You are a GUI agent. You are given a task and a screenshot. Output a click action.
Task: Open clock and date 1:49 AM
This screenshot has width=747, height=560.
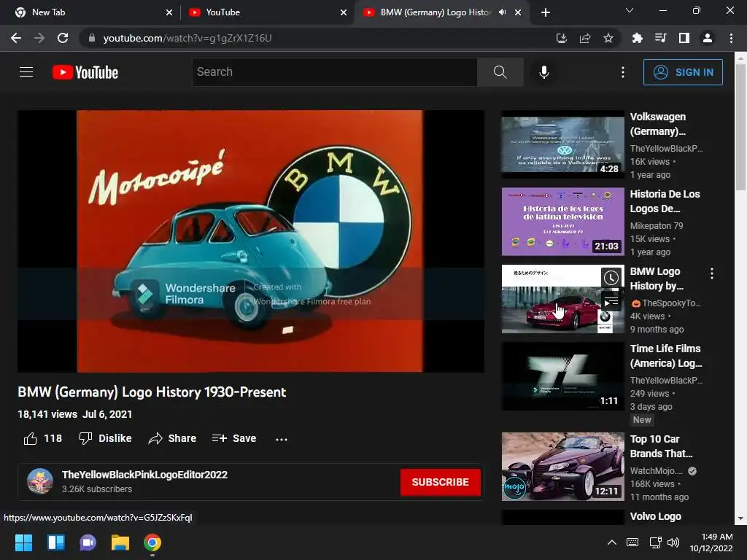[x=711, y=542]
